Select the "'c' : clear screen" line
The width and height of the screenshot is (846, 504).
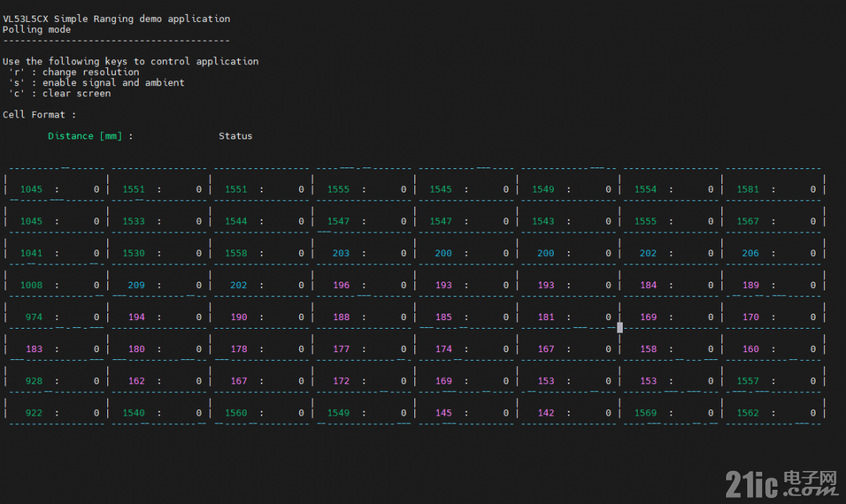pos(60,93)
